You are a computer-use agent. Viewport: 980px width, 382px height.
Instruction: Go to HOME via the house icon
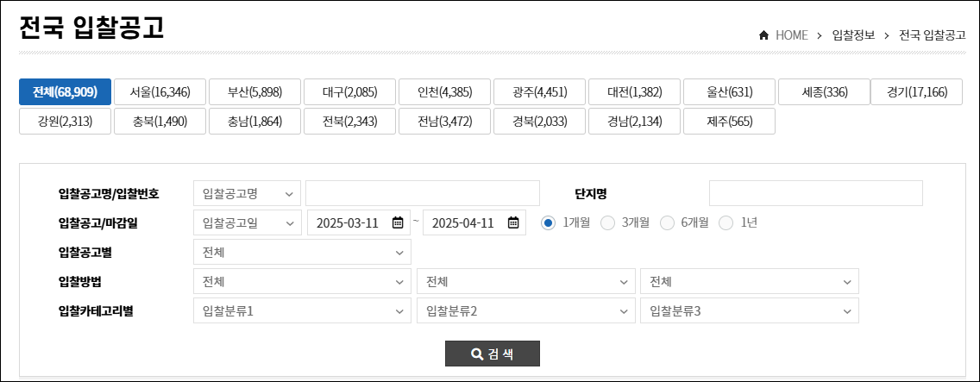[763, 35]
